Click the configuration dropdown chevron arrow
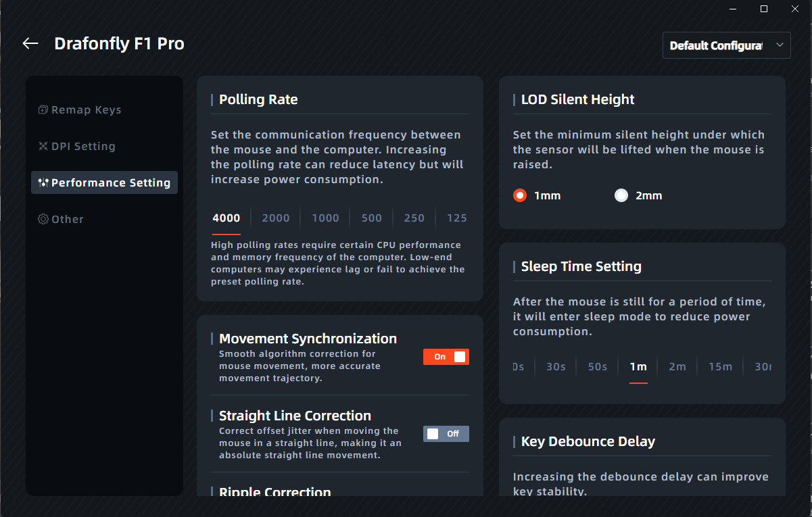The image size is (812, 517). (x=780, y=45)
